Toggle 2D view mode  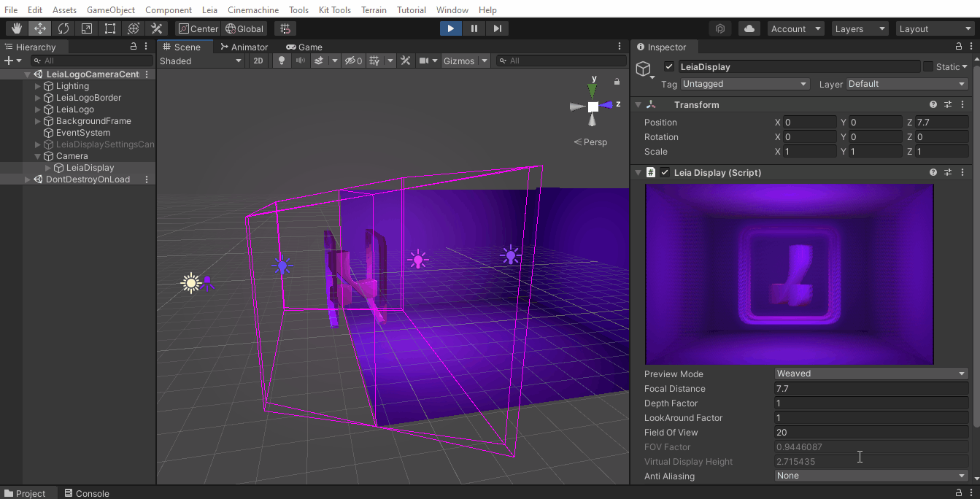258,61
